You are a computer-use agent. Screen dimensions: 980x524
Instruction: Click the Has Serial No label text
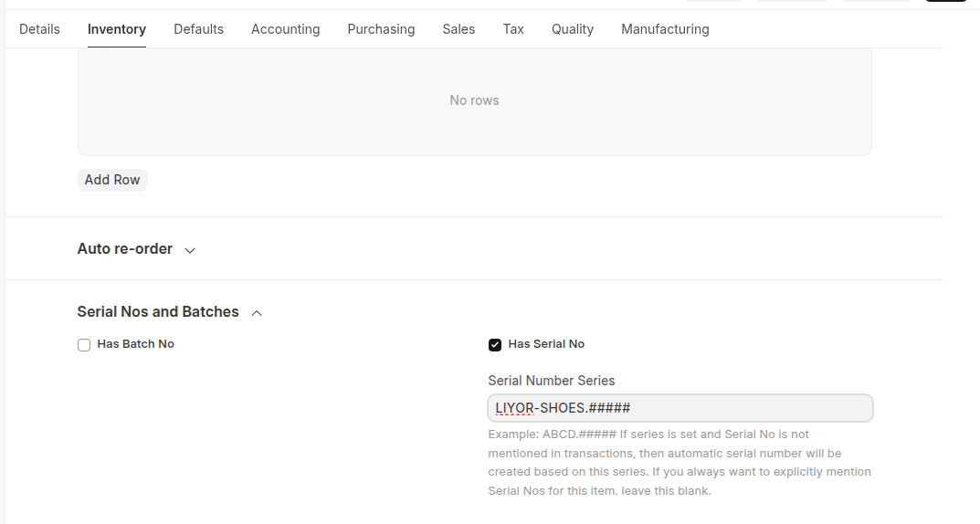click(x=546, y=344)
